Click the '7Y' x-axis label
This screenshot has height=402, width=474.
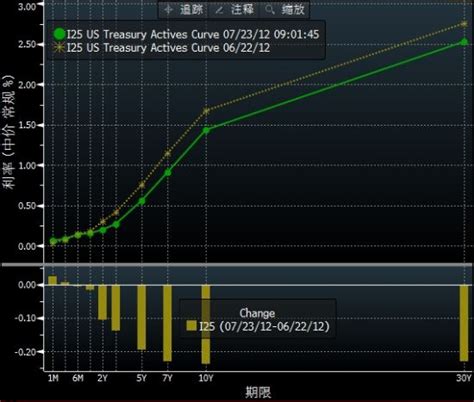coord(168,378)
